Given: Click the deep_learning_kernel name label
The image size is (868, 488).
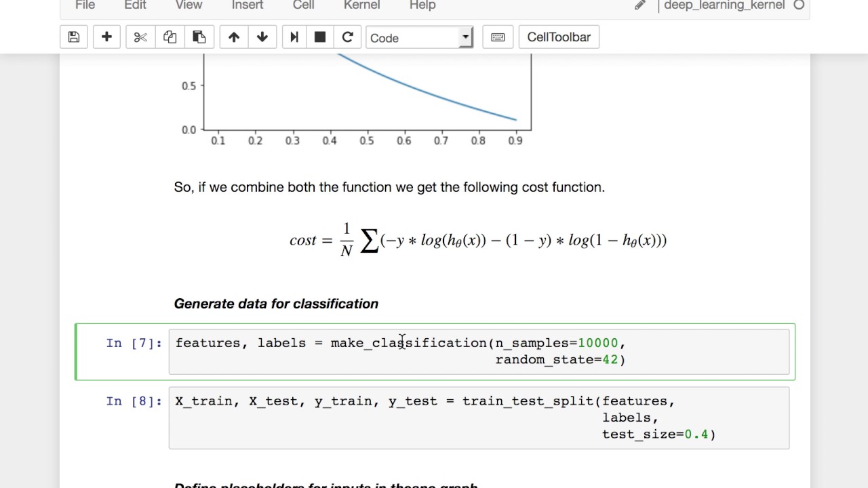Looking at the screenshot, I should click(724, 5).
